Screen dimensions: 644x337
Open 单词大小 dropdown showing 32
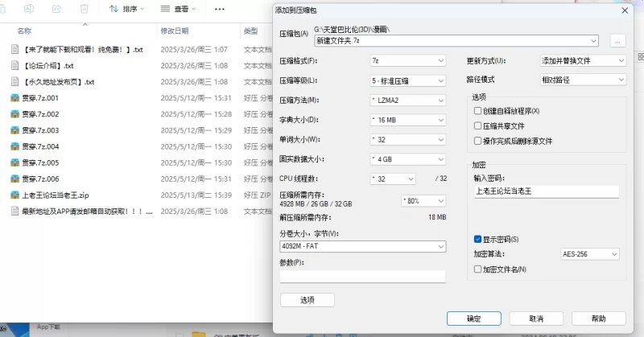[x=408, y=140]
